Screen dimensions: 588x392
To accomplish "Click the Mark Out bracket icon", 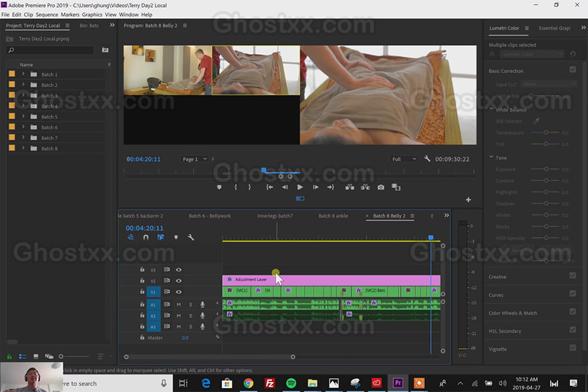I will 249,187.
